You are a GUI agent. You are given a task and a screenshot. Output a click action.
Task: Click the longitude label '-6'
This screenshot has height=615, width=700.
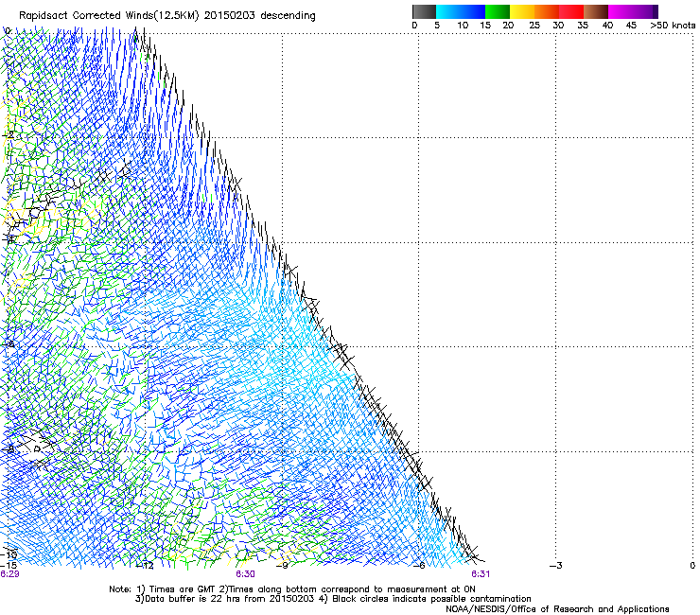click(x=419, y=566)
